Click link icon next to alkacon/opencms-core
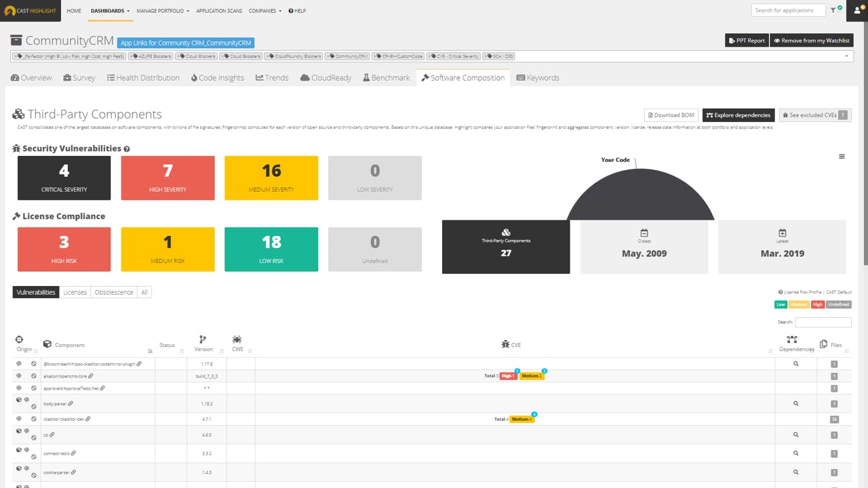This screenshot has height=488, width=868. pos(90,375)
